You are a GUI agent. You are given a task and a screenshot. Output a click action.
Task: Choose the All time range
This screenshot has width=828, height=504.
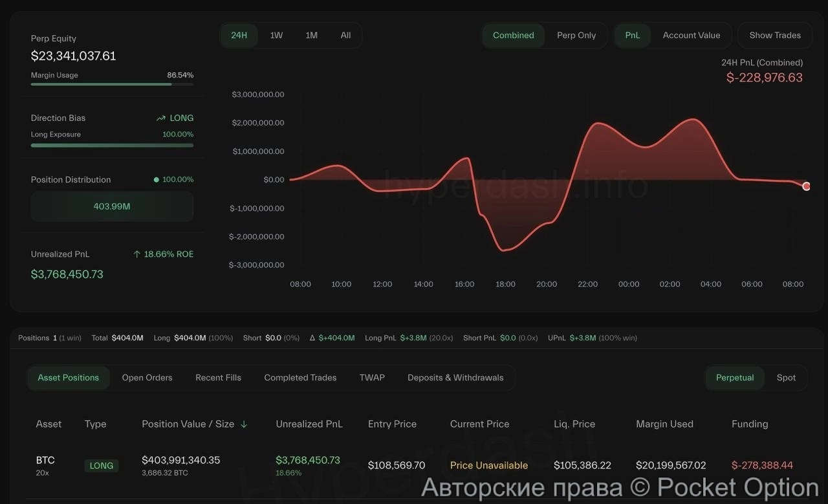coord(345,35)
